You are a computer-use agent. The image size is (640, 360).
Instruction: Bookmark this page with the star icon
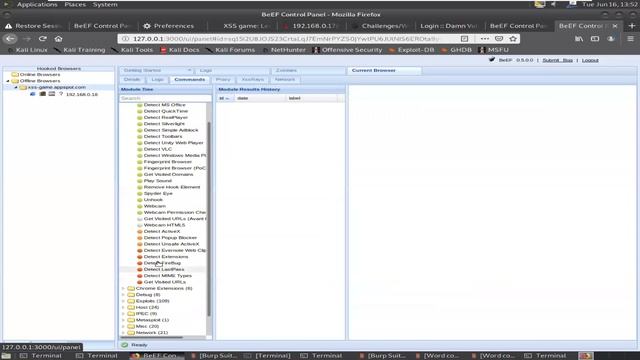(x=513, y=38)
